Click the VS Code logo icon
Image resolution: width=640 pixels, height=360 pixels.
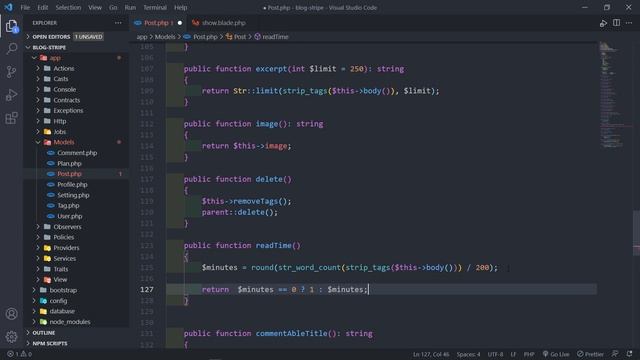click(x=9, y=7)
